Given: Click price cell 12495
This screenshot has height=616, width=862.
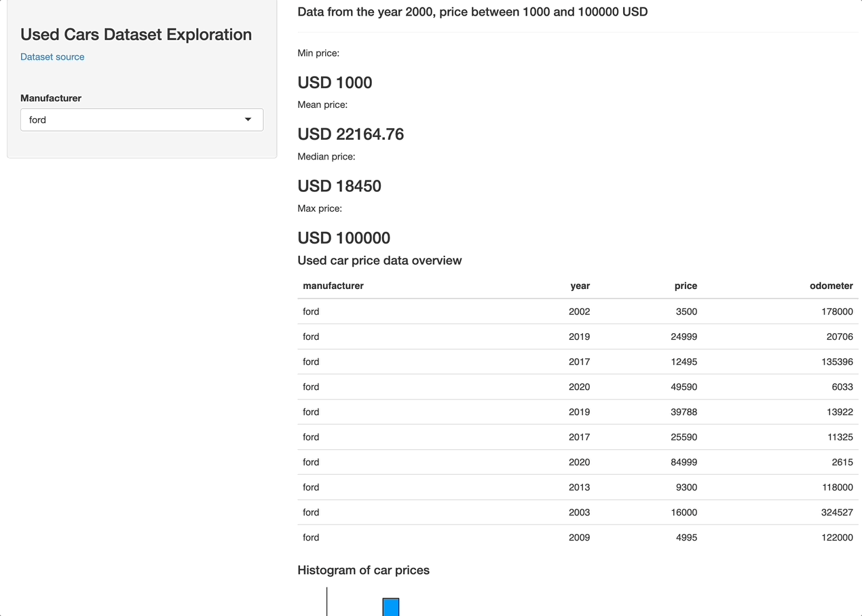Looking at the screenshot, I should click(x=684, y=362).
